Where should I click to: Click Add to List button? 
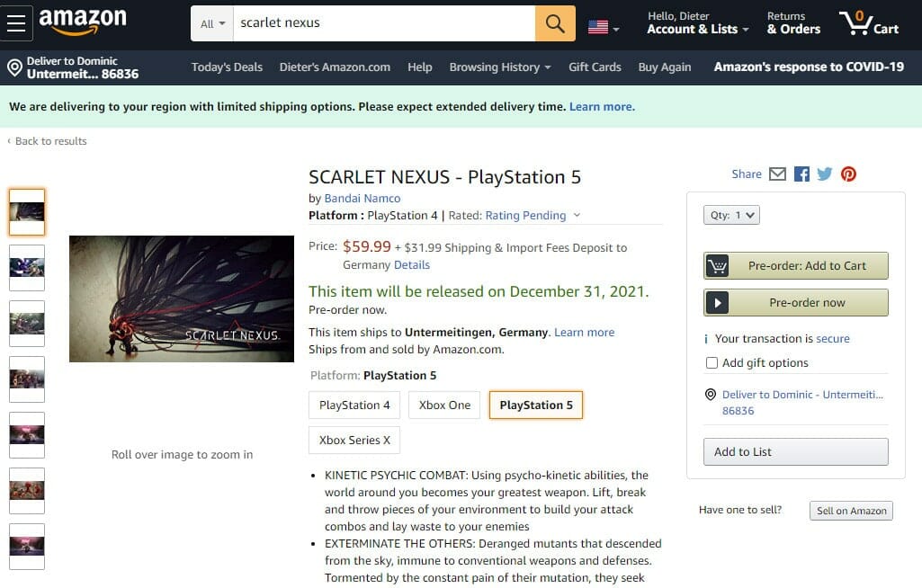(x=795, y=451)
